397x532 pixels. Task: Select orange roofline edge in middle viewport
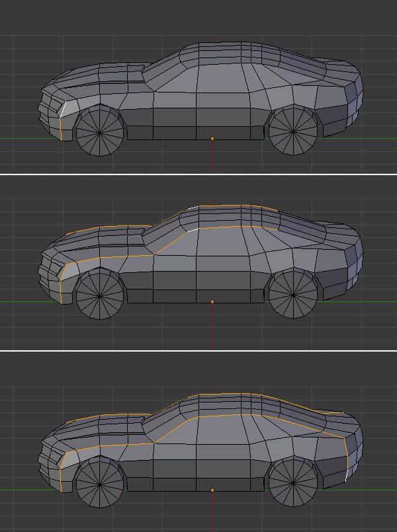(232, 206)
